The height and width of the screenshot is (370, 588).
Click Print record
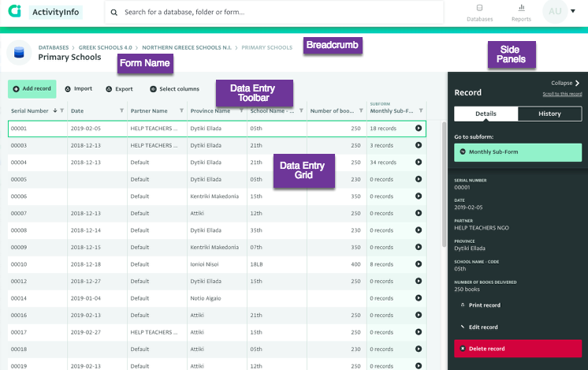pyautogui.click(x=480, y=305)
